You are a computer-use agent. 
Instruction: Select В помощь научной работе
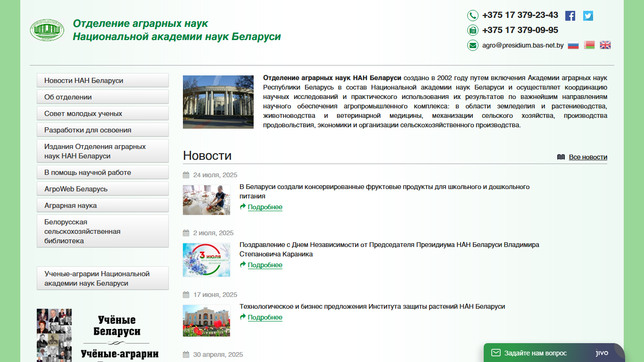click(103, 172)
